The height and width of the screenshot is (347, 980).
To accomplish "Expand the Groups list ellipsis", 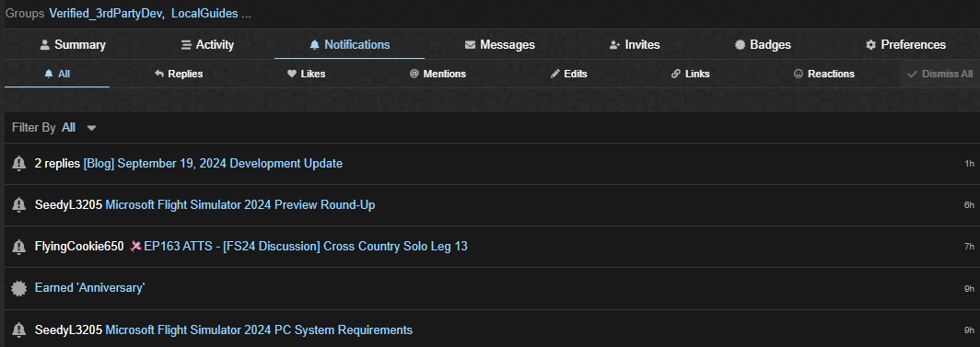I will (x=246, y=13).
